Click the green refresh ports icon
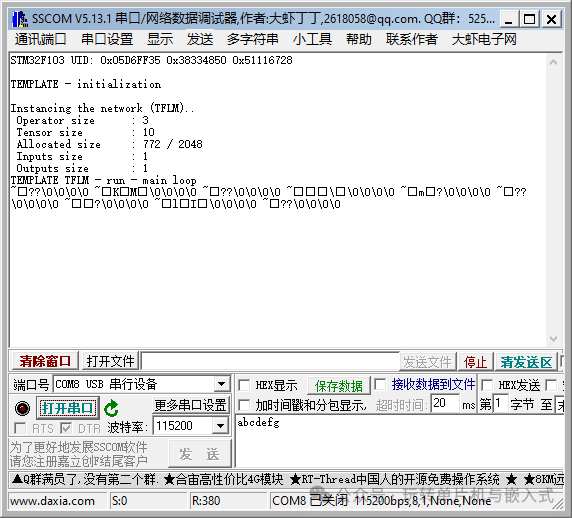572x518 pixels. [x=111, y=408]
